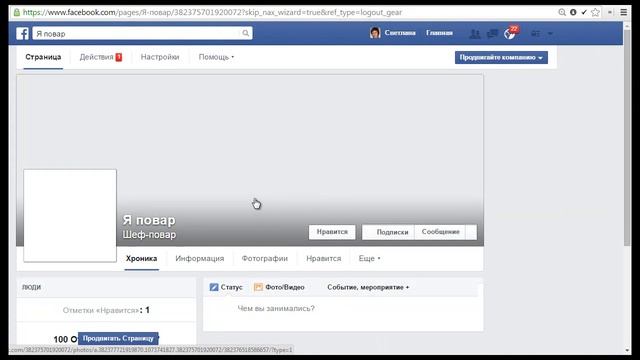
Task: Click the round dark extension icon in address bar
Action: point(573,12)
